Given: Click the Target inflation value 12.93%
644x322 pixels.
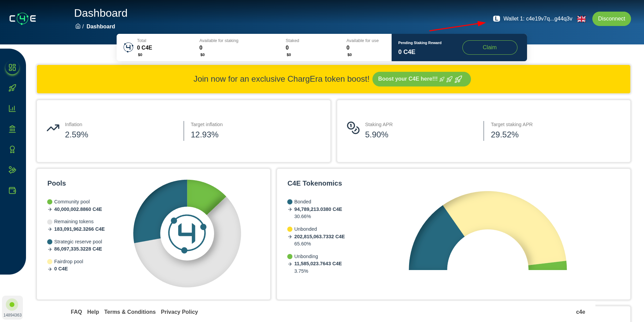Looking at the screenshot, I should click(x=205, y=135).
